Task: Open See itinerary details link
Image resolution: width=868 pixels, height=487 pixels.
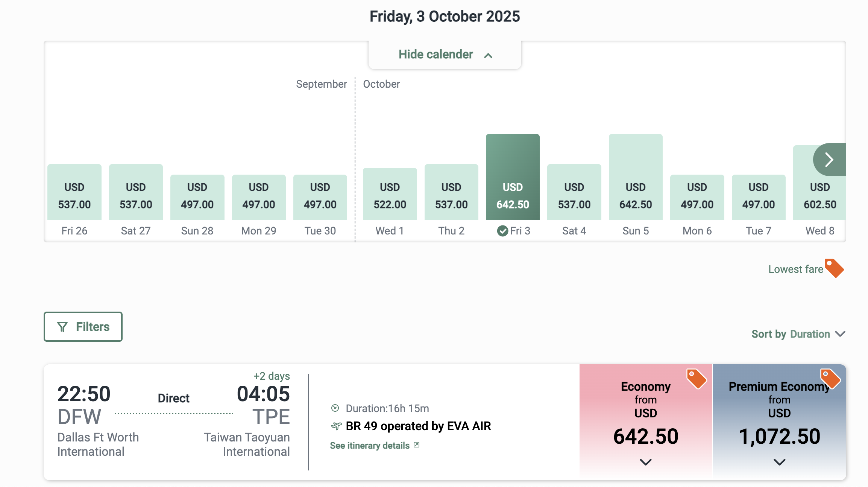Action: tap(370, 446)
